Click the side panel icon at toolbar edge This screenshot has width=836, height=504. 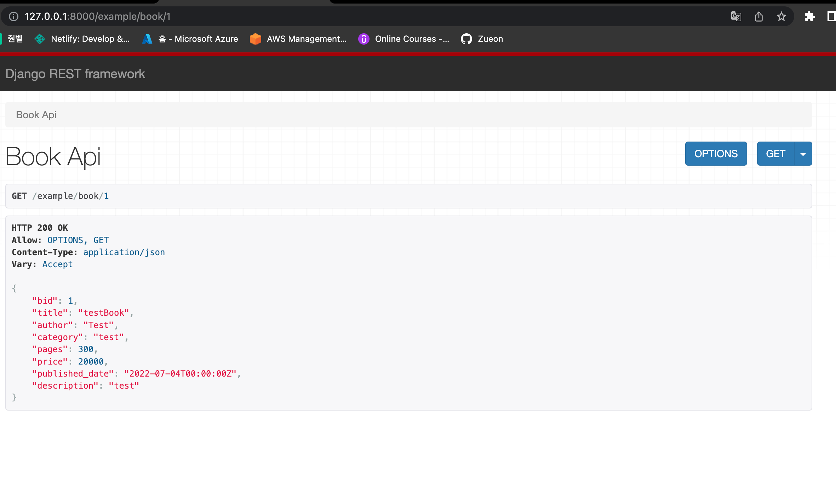pyautogui.click(x=831, y=17)
